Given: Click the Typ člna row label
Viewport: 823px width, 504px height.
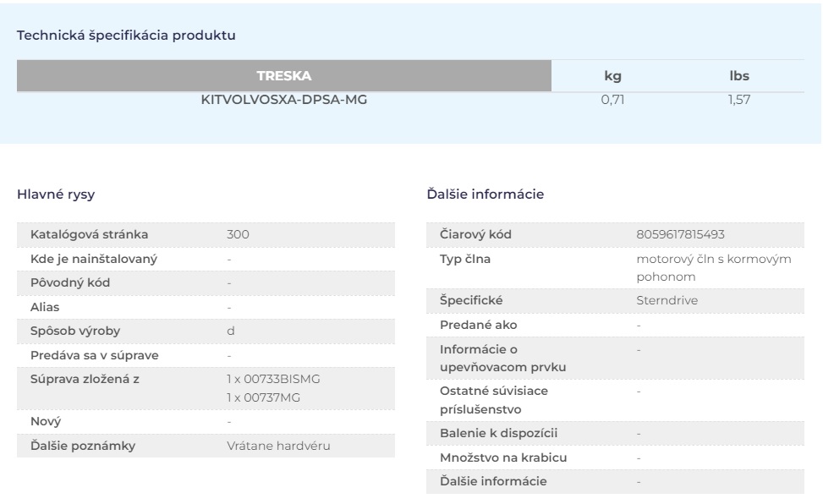Looking at the screenshot, I should click(465, 259).
